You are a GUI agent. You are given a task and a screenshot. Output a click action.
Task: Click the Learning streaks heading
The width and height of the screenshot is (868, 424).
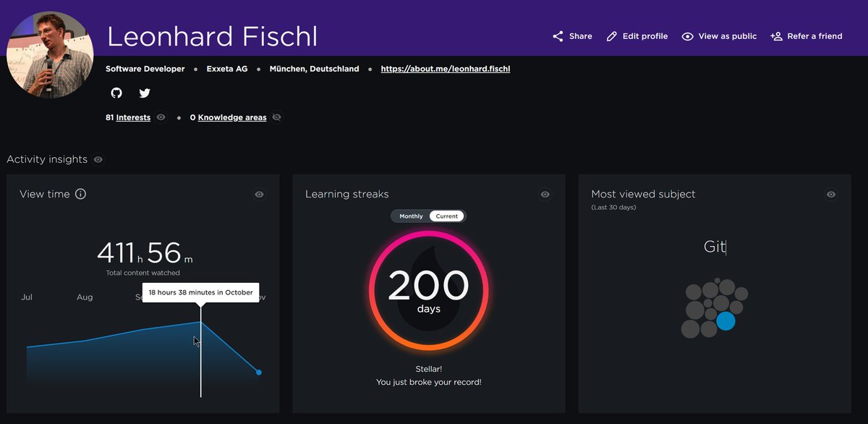tap(346, 194)
